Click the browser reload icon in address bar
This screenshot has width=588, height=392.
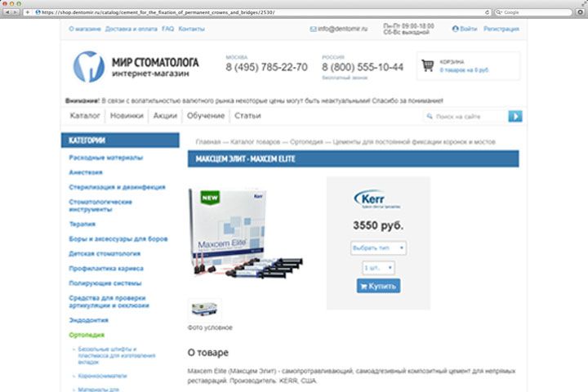(487, 12)
